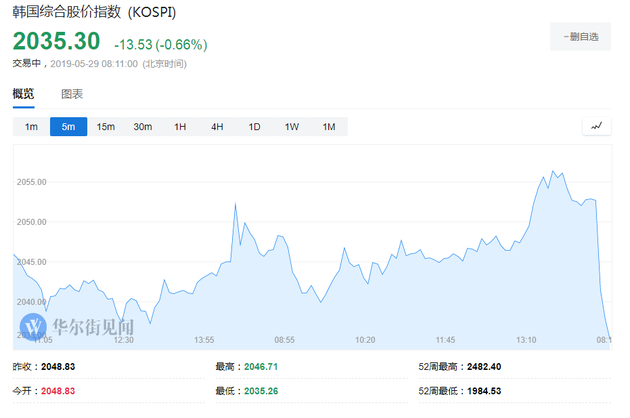This screenshot has width=630, height=418.
Task: Click the 13:10 time axis label
Action: coord(526,340)
